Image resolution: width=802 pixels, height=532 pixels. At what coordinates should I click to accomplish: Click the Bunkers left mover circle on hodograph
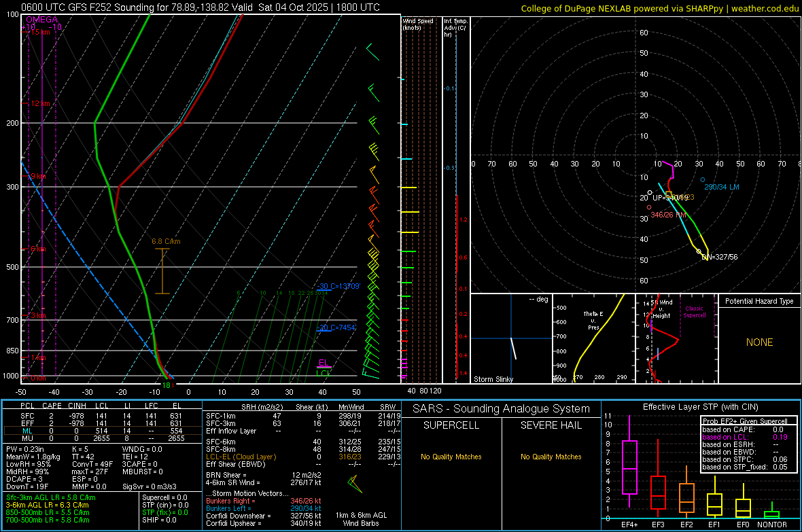click(x=703, y=179)
